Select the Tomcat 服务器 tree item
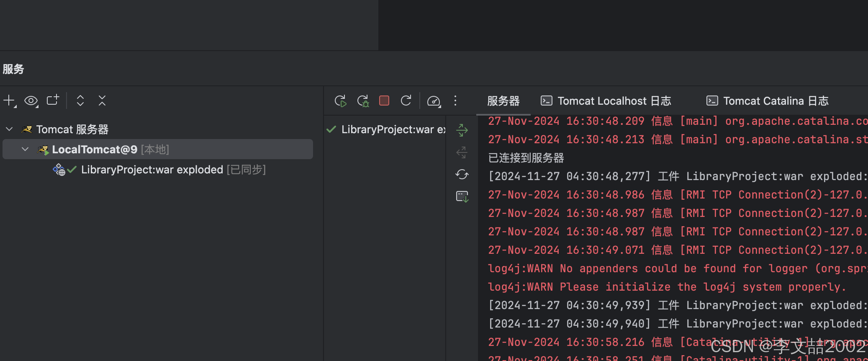 72,129
